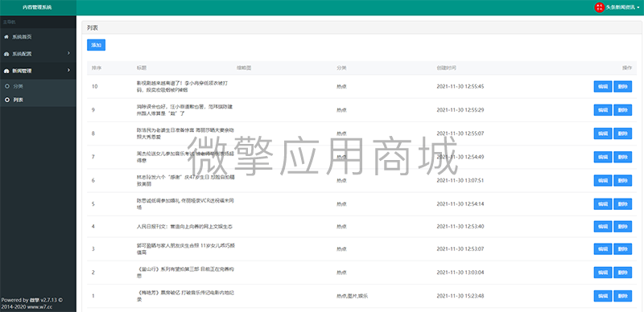The width and height of the screenshot is (644, 312).
Task: Go to the 分类 submenu item
Action: tap(38, 87)
